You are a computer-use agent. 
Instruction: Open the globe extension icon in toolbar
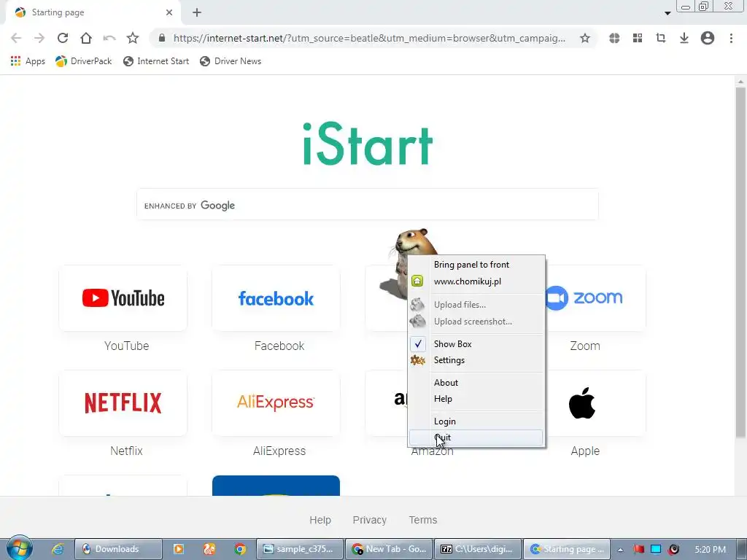click(614, 38)
